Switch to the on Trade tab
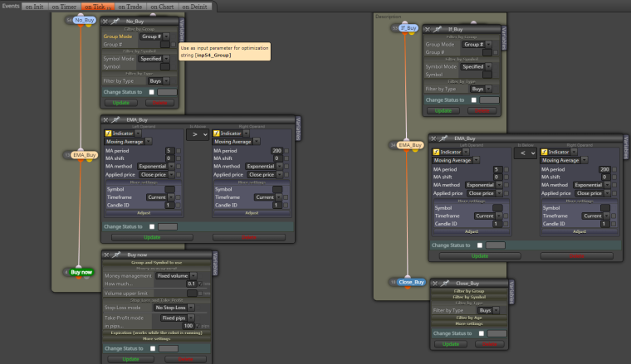The image size is (631, 364). (130, 7)
